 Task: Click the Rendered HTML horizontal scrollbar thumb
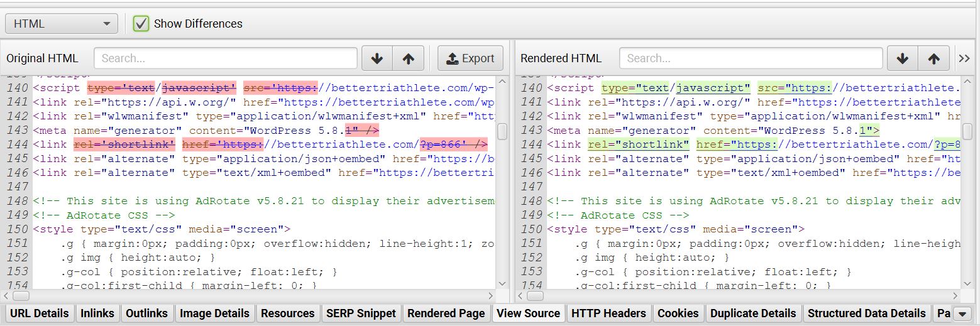(535, 296)
